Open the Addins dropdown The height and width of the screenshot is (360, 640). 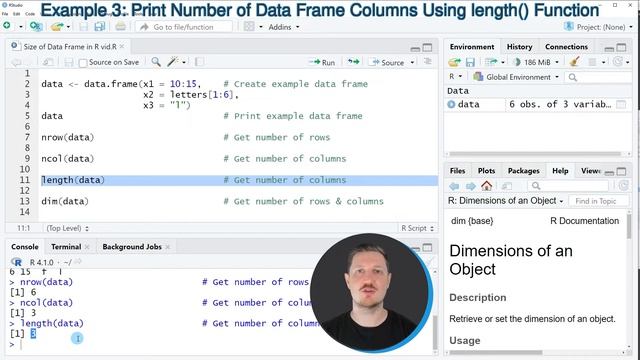click(x=284, y=27)
